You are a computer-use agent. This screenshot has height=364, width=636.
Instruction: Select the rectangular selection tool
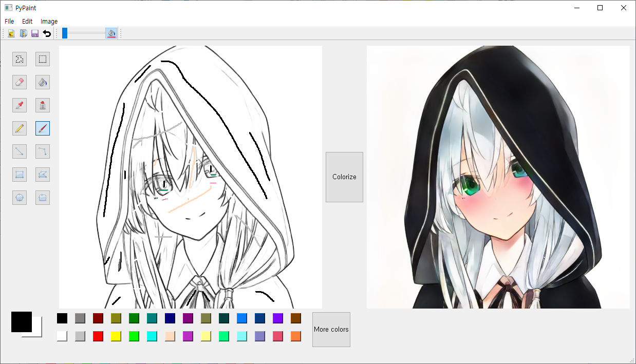pyautogui.click(x=43, y=59)
